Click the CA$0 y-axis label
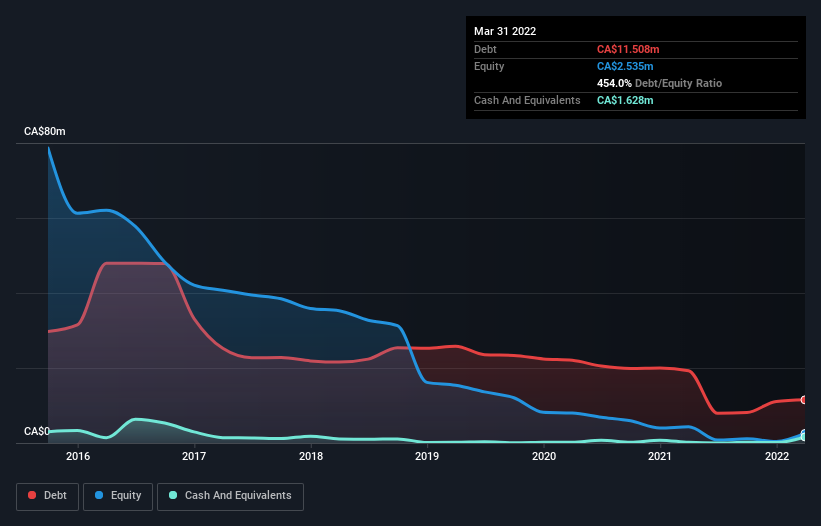The width and height of the screenshot is (821, 526). point(37,431)
